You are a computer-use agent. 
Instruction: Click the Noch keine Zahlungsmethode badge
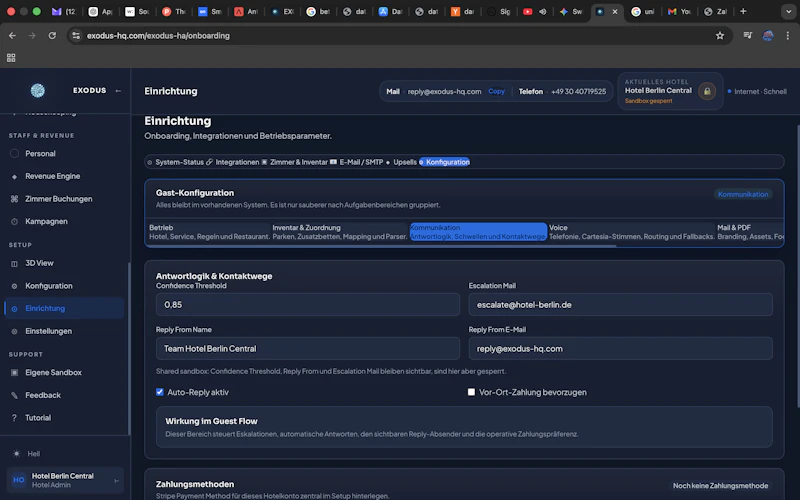click(720, 486)
